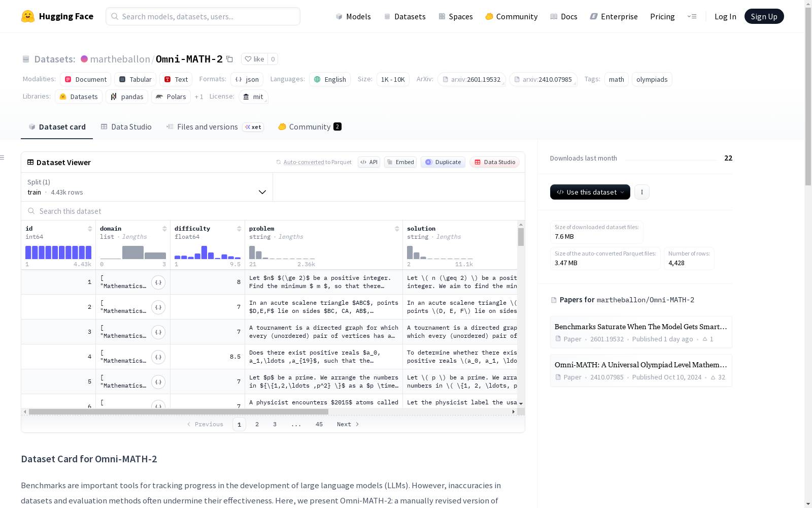Click the heart like button
The height and width of the screenshot is (508, 812).
[x=254, y=59]
